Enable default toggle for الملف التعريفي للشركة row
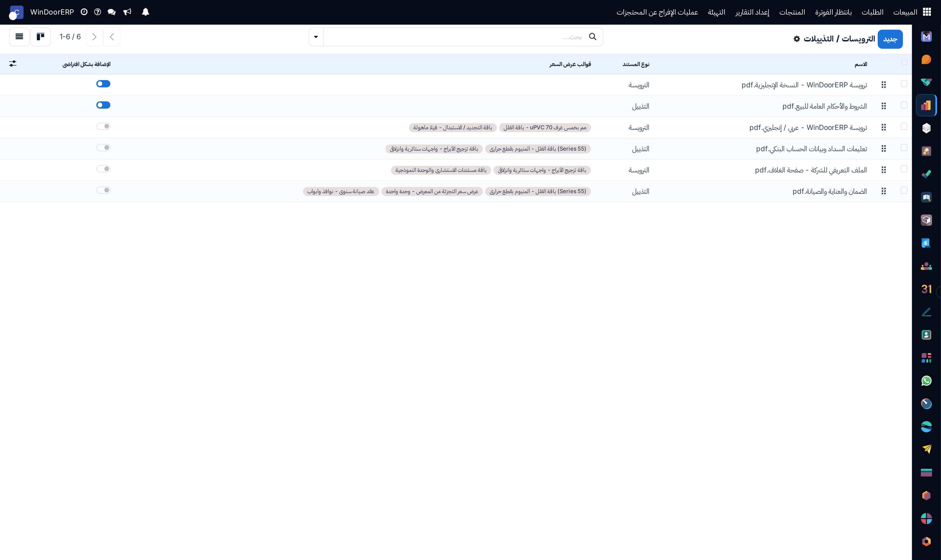Viewport: 941px width, 560px height. coord(103,169)
